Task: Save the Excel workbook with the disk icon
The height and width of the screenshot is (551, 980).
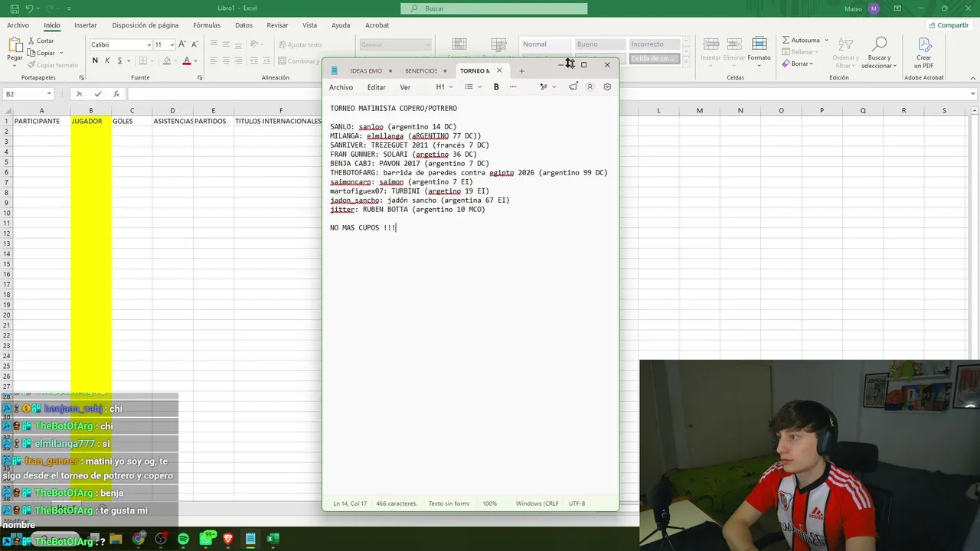Action: pyautogui.click(x=14, y=8)
